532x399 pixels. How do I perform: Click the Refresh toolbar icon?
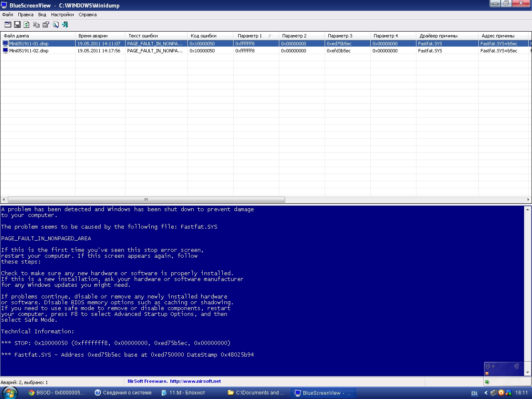[x=27, y=25]
